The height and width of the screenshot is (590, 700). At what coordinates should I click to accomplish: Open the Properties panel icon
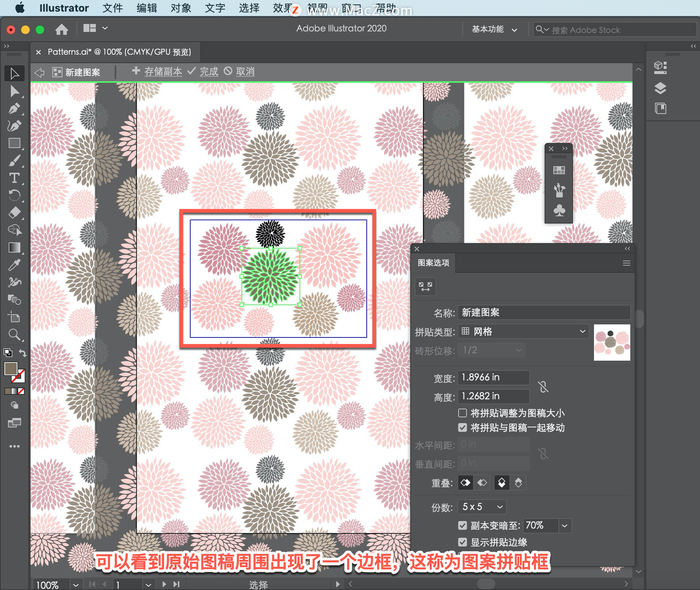(660, 67)
